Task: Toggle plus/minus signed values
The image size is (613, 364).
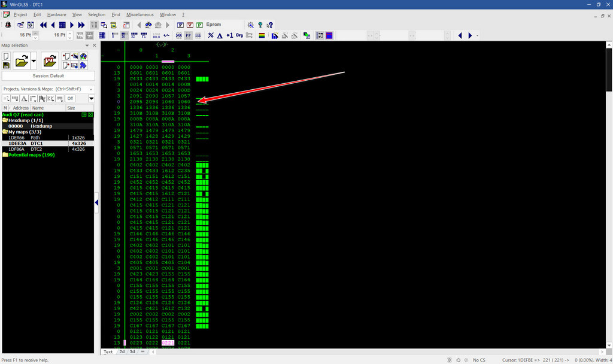Action: [x=166, y=35]
